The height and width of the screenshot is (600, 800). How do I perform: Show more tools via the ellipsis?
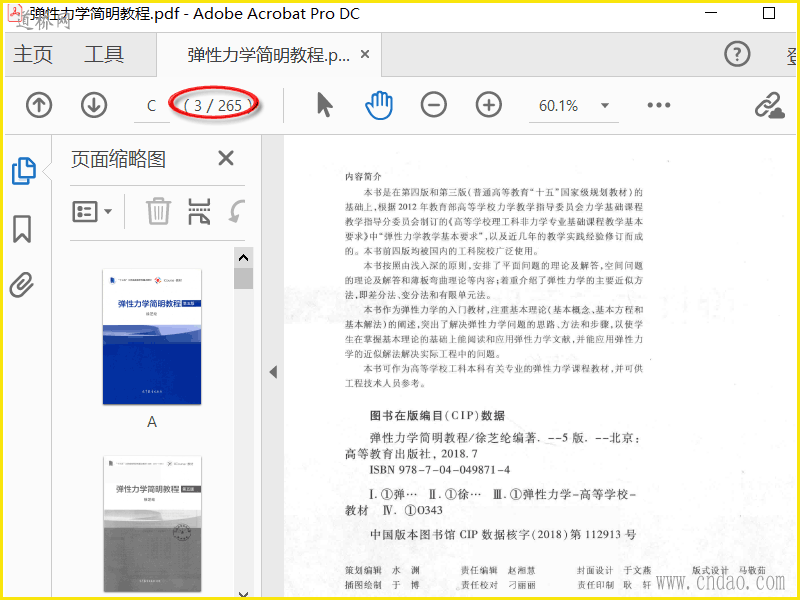[x=659, y=105]
